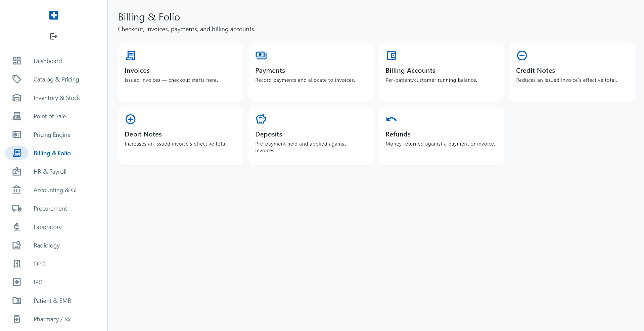Open the Invoices card

180,72
